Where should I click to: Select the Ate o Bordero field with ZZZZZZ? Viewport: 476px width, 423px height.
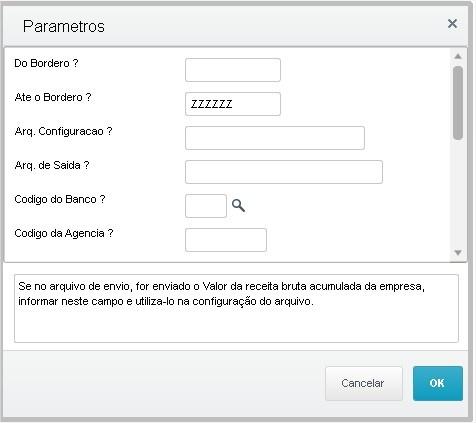(x=233, y=104)
